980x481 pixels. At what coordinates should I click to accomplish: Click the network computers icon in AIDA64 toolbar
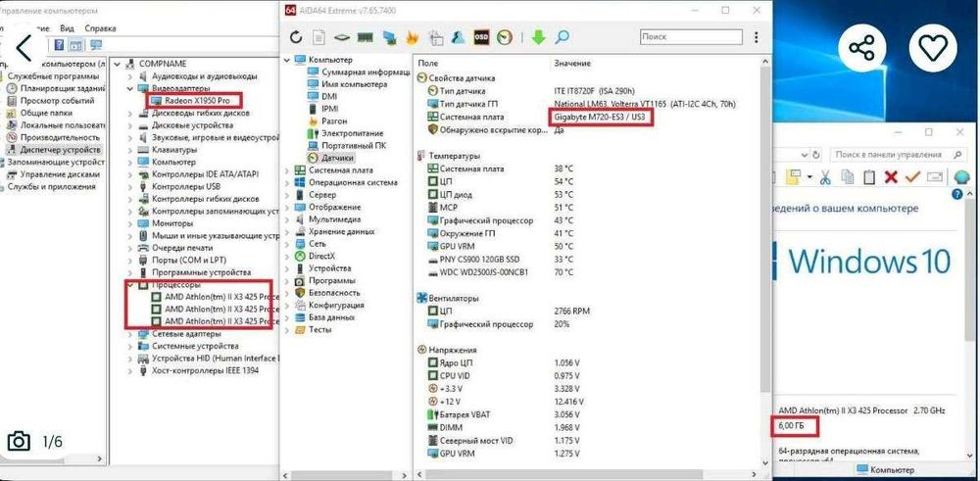pyautogui.click(x=389, y=37)
